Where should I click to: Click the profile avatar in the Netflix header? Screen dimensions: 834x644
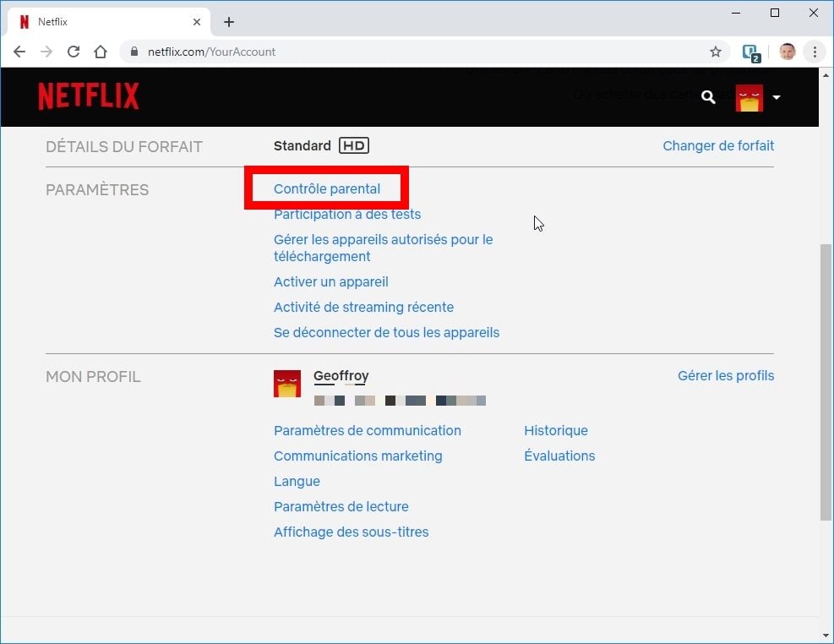749,97
